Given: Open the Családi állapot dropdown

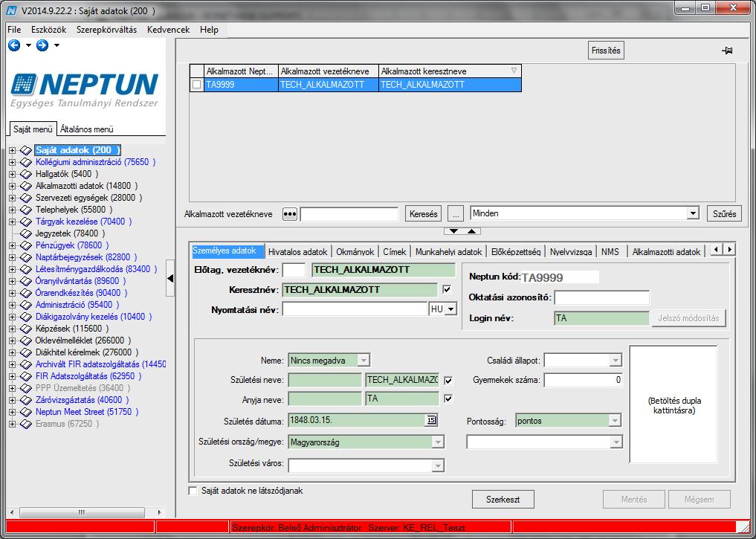Looking at the screenshot, I should 616,360.
